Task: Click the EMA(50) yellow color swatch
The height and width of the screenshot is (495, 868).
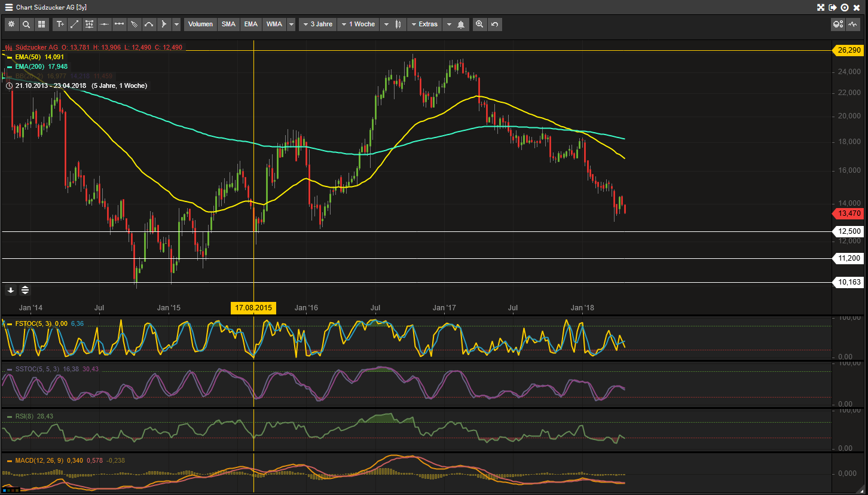Action: [10, 57]
